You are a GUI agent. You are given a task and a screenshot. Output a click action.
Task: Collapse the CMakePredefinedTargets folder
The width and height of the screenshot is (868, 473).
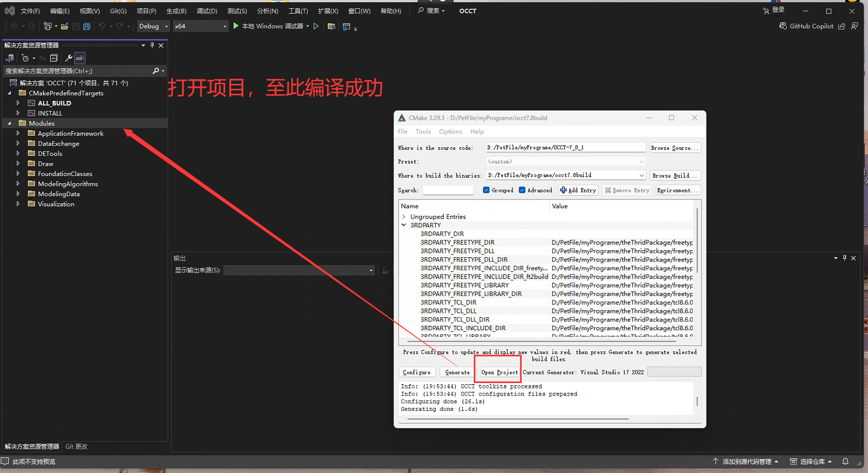(9, 93)
